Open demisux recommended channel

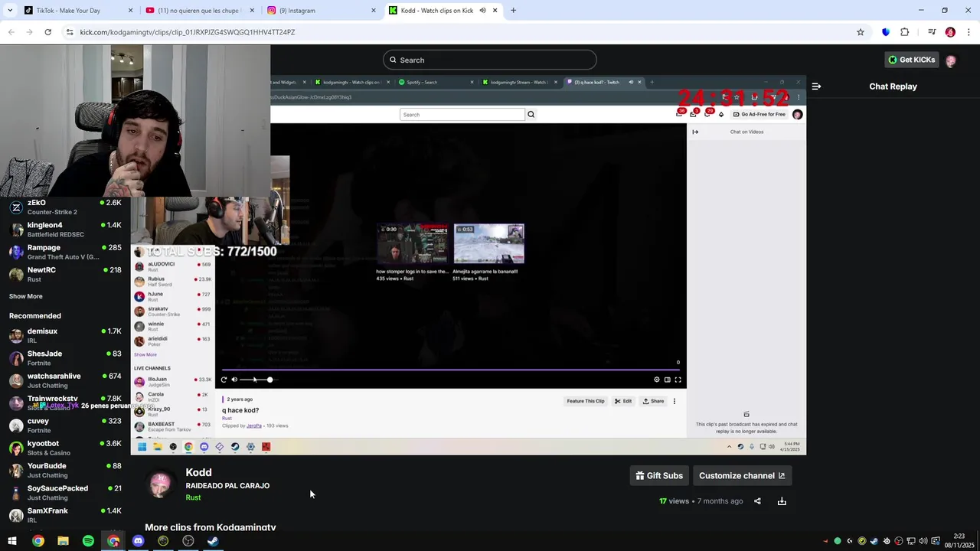[65, 335]
